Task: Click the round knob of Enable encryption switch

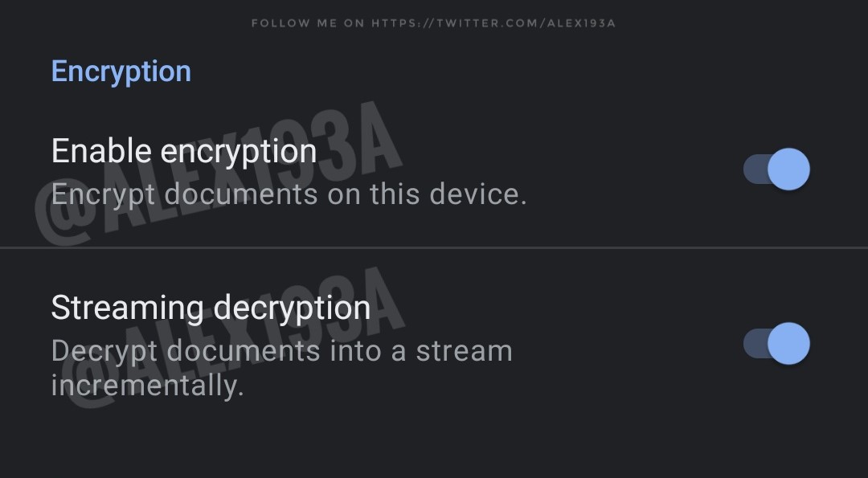Action: click(x=789, y=170)
